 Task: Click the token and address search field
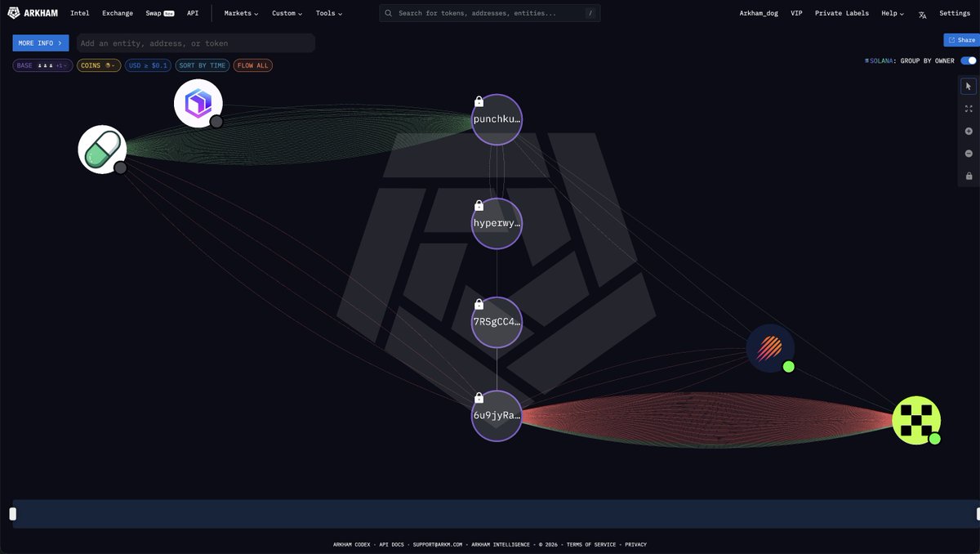tap(490, 13)
